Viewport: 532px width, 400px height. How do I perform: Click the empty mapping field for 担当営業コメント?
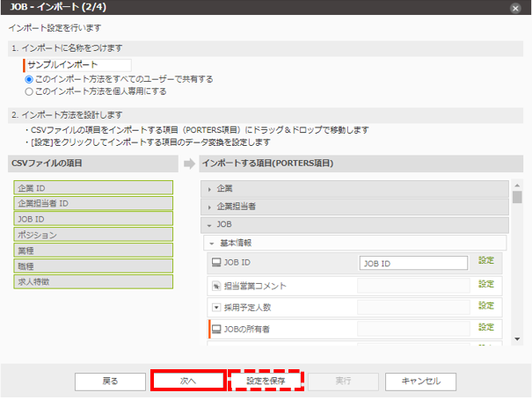413,286
